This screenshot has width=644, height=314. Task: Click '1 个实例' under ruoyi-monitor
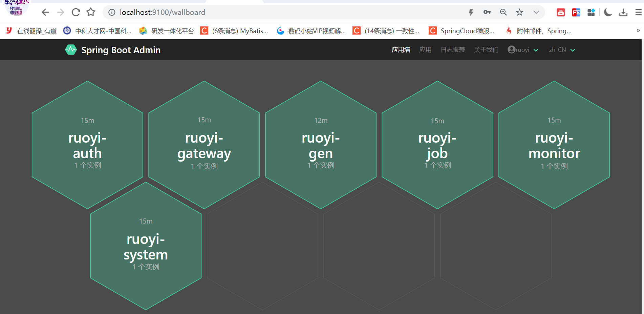point(554,166)
